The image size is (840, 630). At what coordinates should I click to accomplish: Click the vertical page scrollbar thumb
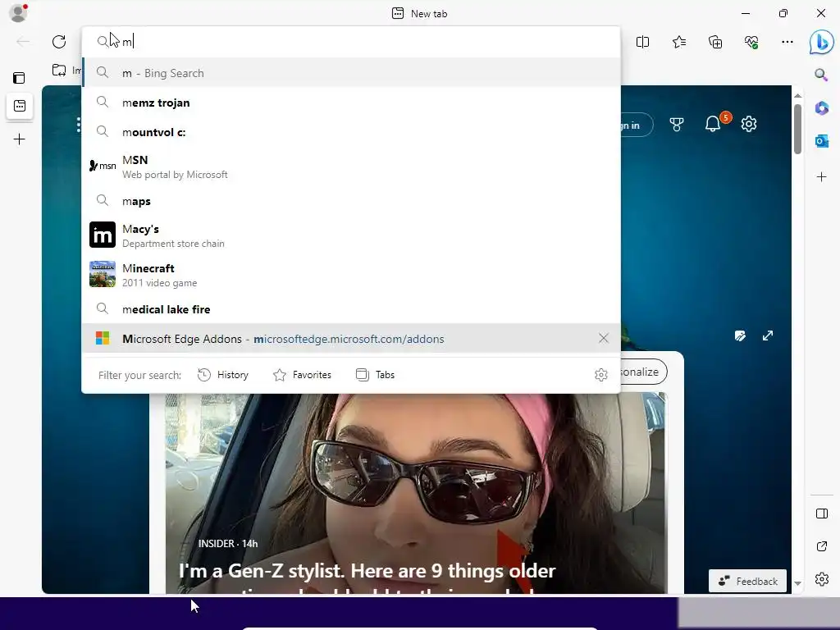point(797,129)
